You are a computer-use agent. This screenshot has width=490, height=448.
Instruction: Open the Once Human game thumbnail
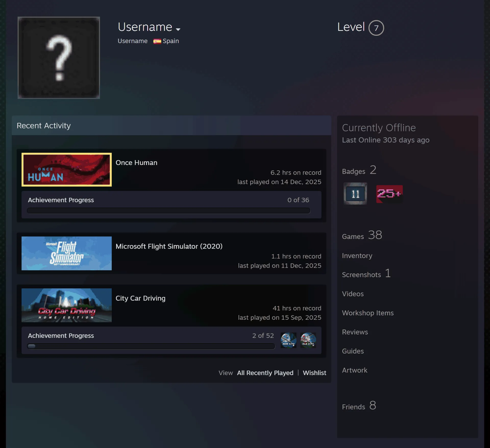(67, 170)
